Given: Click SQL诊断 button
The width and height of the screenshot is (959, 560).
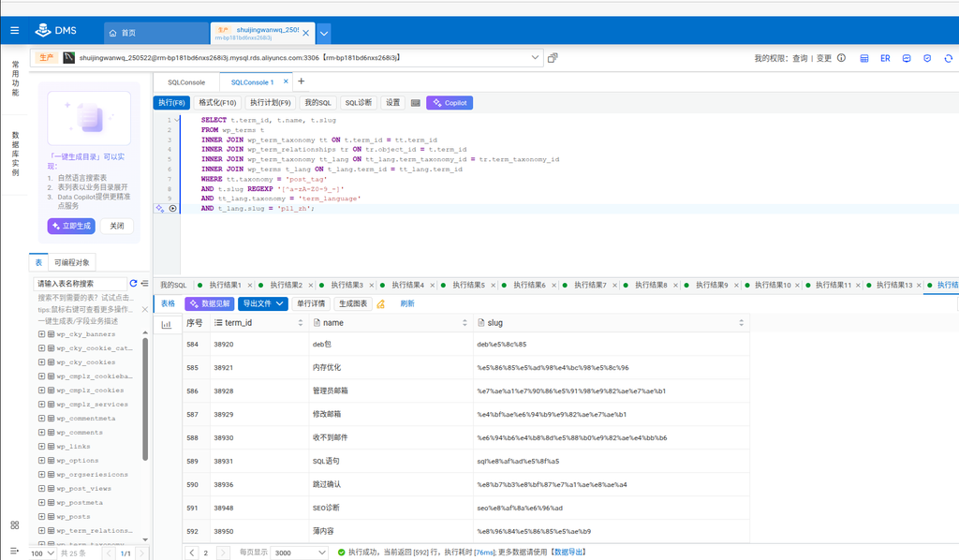Looking at the screenshot, I should coord(359,103).
